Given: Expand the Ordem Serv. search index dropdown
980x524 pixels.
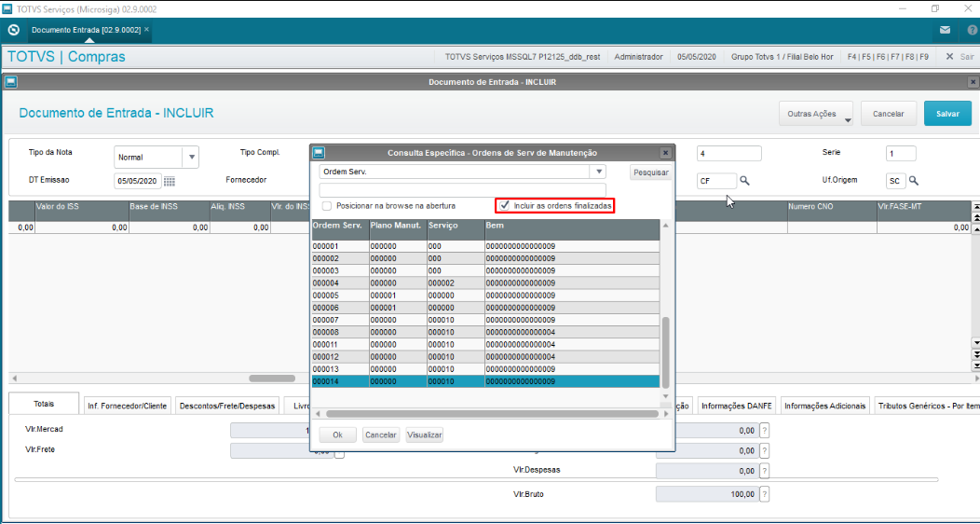Looking at the screenshot, I should (x=599, y=172).
